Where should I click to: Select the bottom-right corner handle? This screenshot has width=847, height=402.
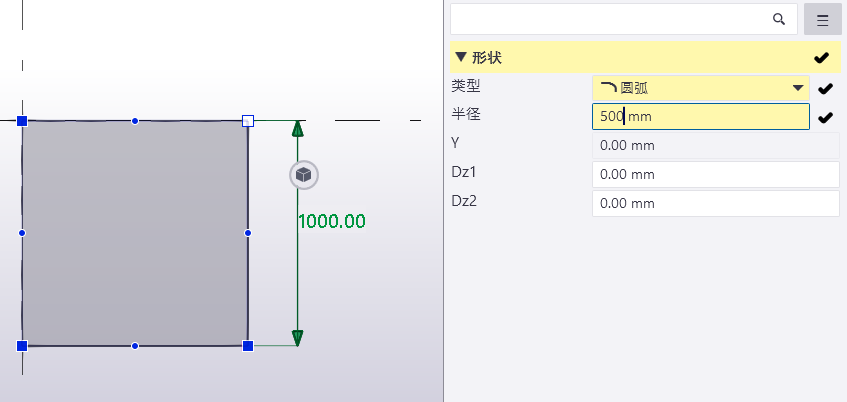248,346
